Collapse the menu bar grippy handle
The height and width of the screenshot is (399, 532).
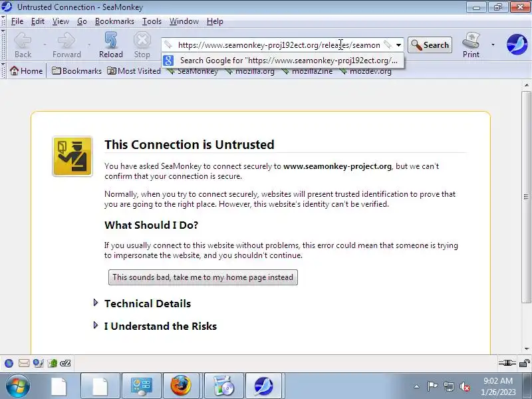(x=3, y=21)
